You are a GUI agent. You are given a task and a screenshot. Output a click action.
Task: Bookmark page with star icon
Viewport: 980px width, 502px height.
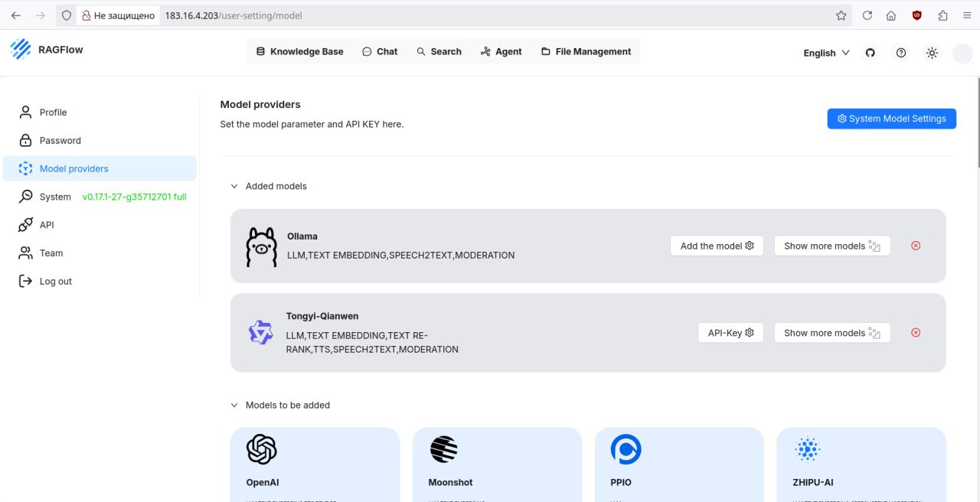click(x=841, y=15)
